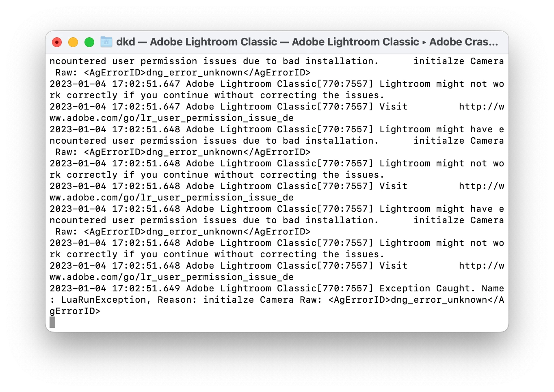Screen dimensions: 554x392
Task: Click the gray terminal cursor block
Action: coord(52,322)
